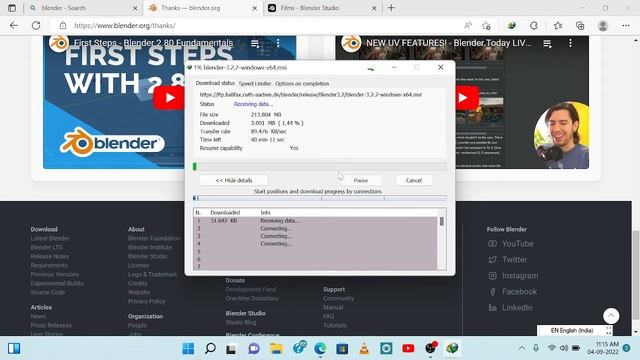The height and width of the screenshot is (360, 640).
Task: Open the IDM browser extension icon
Action: pyautogui.click(x=511, y=25)
